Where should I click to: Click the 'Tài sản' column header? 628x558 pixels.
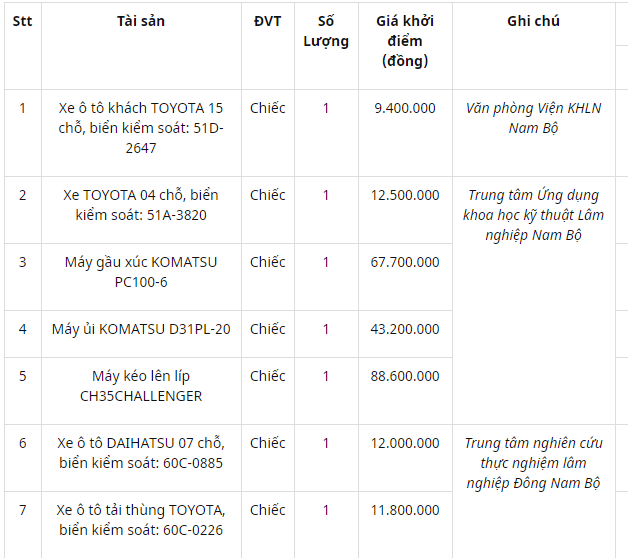[141, 21]
